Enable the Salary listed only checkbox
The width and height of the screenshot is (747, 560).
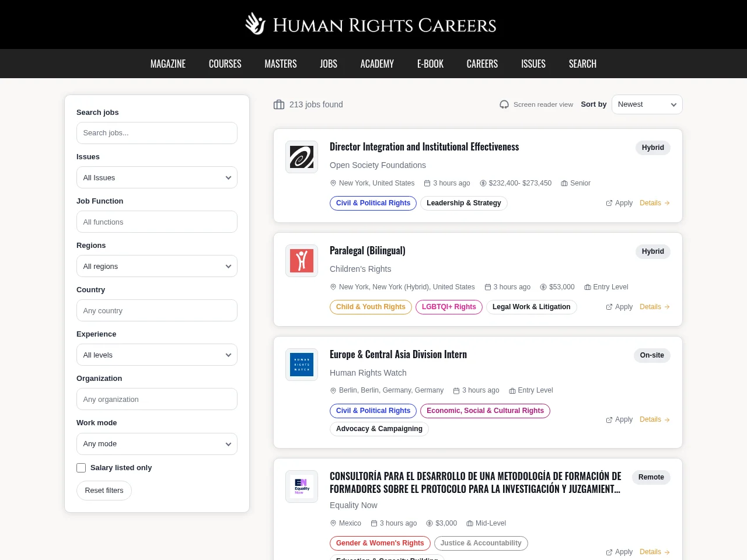coord(81,468)
